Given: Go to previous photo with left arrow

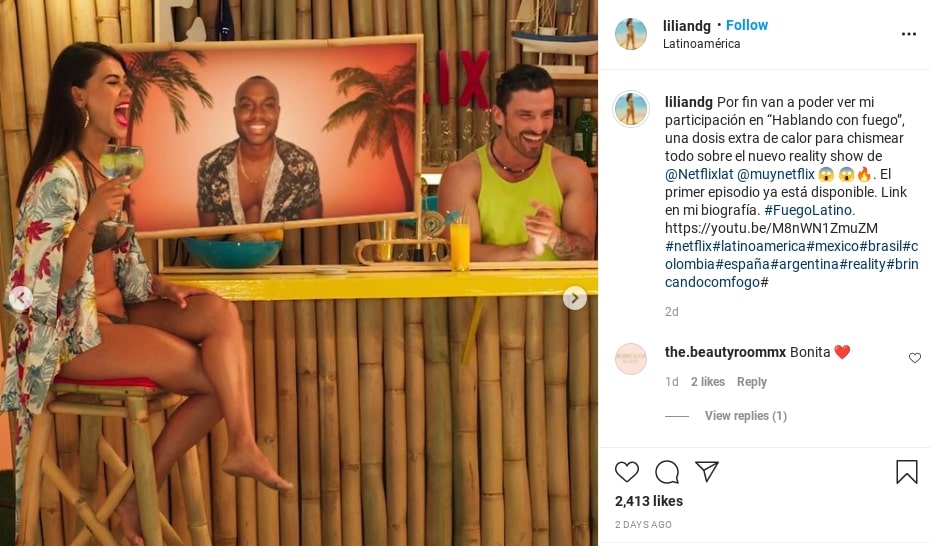Looking at the screenshot, I should coord(21,298).
